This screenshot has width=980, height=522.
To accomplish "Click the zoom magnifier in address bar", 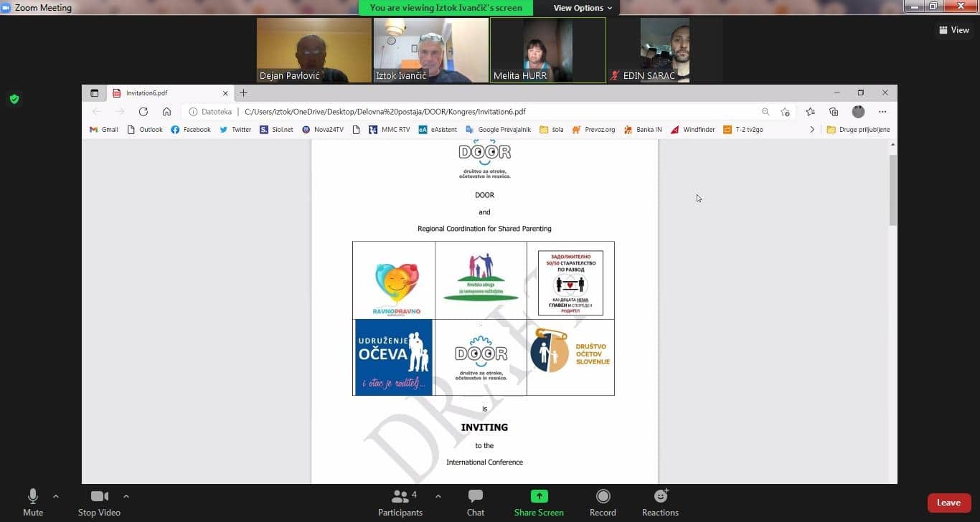I will (x=765, y=112).
